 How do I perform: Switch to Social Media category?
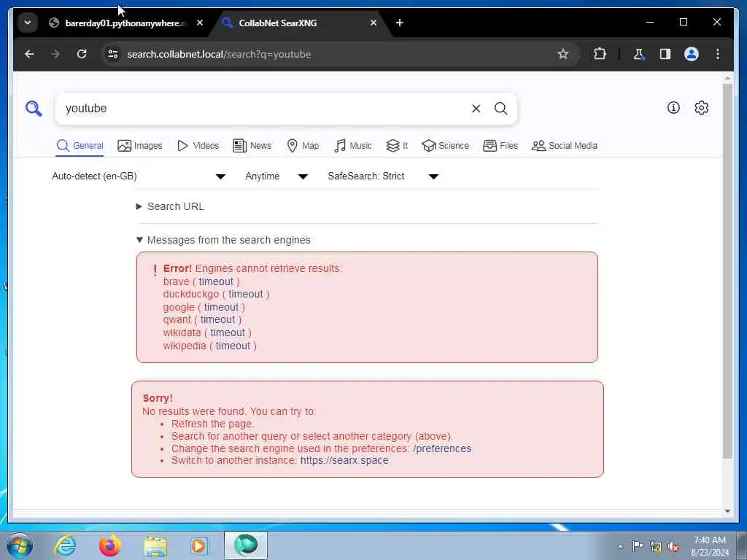[x=565, y=146]
